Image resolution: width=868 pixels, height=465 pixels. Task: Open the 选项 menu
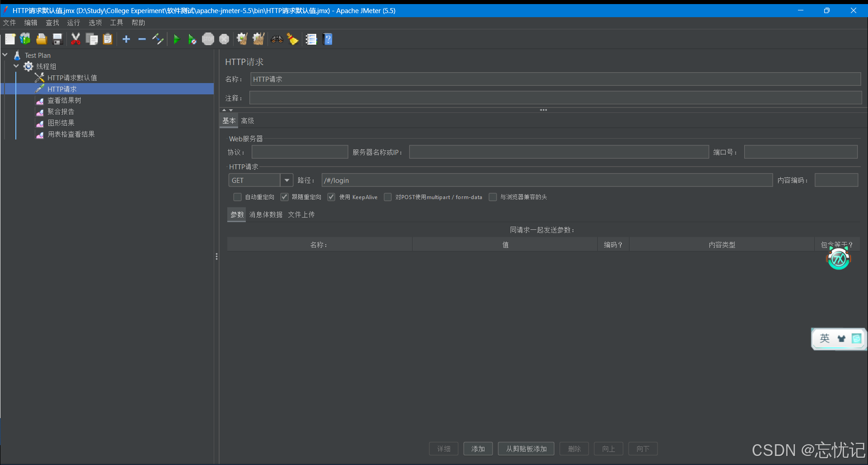(95, 23)
